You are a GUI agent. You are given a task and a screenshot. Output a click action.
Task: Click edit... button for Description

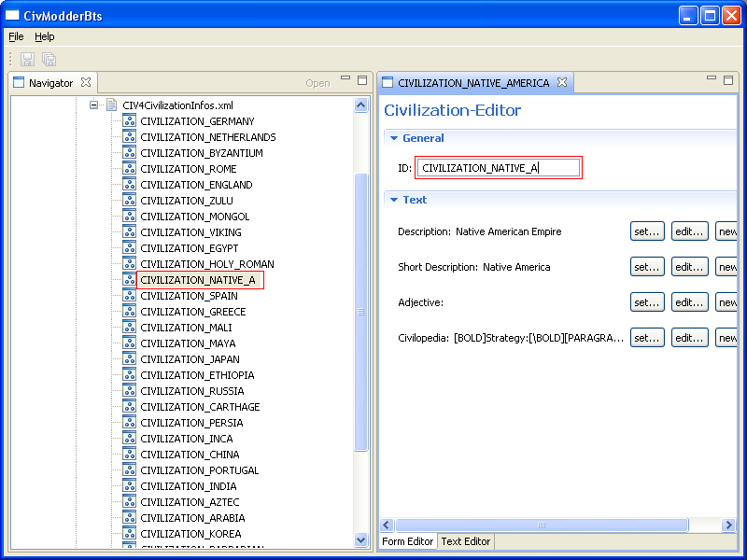click(x=689, y=231)
